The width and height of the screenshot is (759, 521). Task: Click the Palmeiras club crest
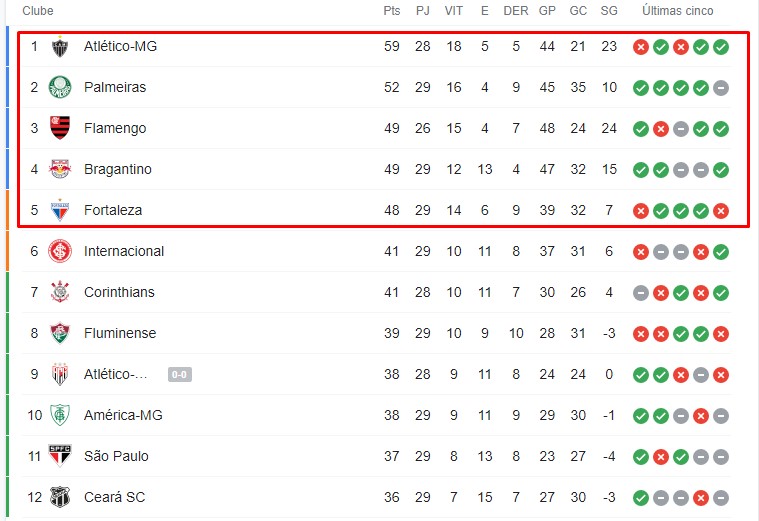point(60,88)
